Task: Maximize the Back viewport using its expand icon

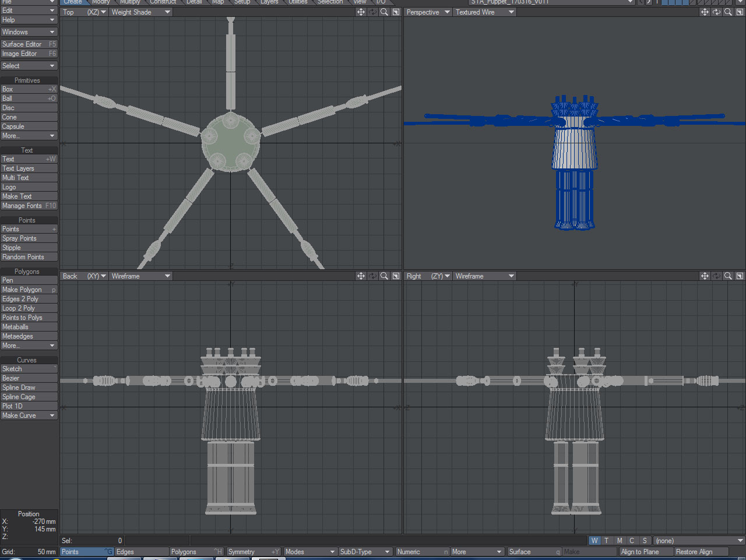Action: click(x=396, y=276)
